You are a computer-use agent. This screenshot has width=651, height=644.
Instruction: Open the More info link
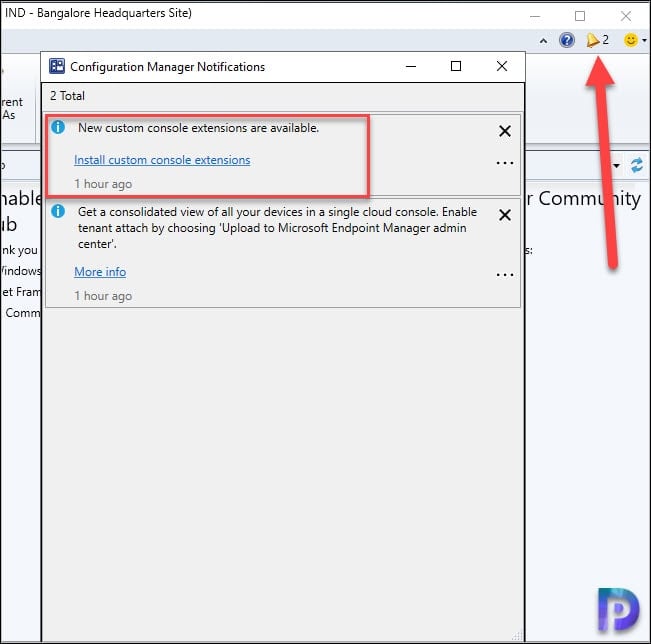click(x=100, y=272)
